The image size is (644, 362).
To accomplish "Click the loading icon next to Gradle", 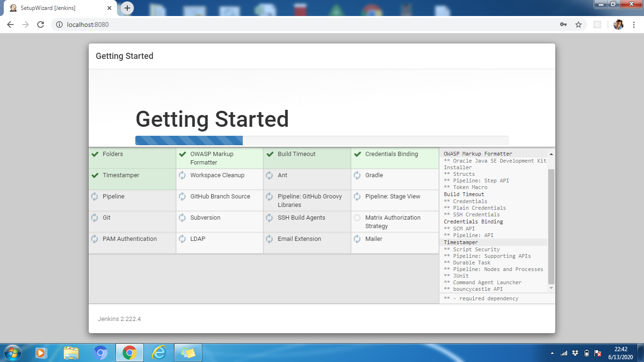I will pos(357,175).
